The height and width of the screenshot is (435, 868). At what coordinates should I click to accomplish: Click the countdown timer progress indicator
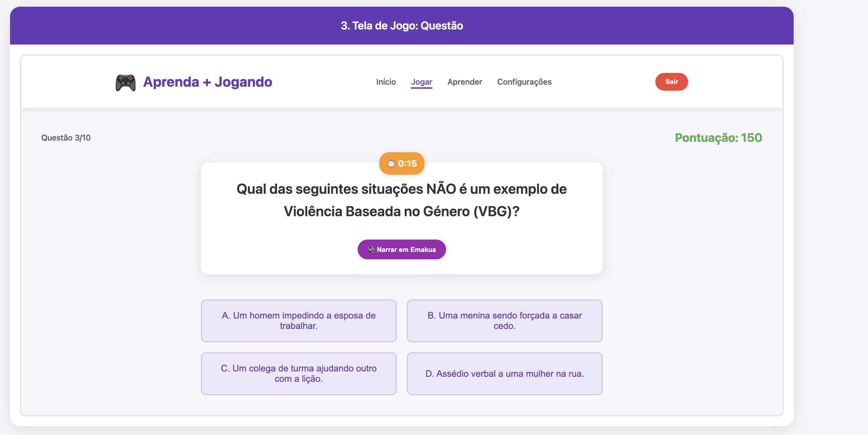click(402, 163)
